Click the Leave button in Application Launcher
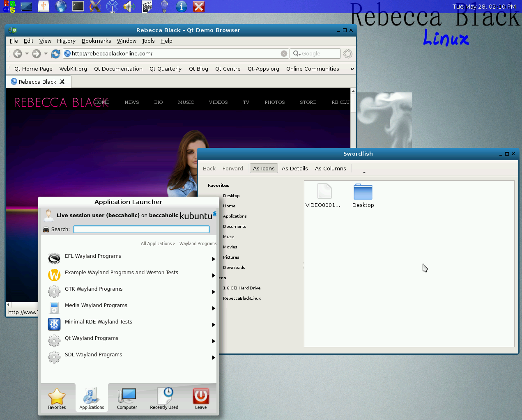 click(201, 398)
